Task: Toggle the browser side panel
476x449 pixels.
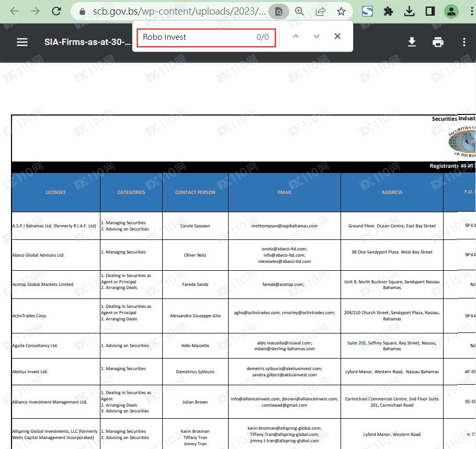Action: click(x=430, y=11)
